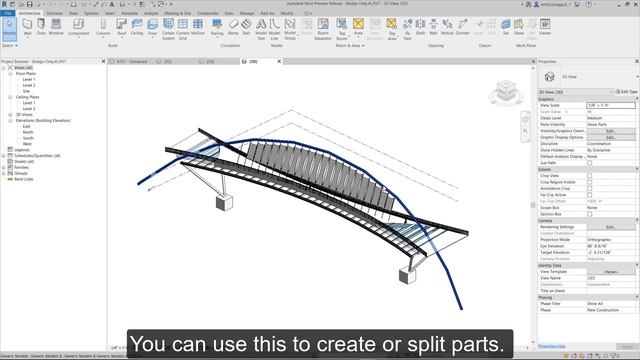Click the Edit Type button

click(x=626, y=92)
